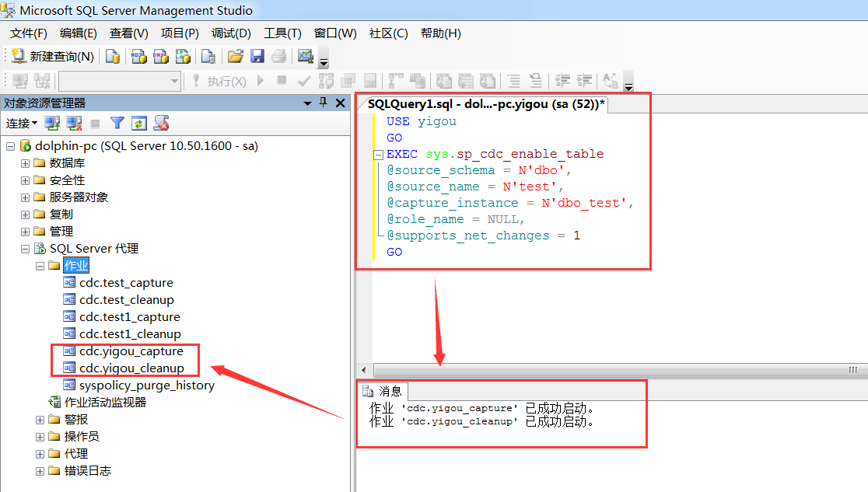Toggle the Object Explorer auto-hide pin

tap(324, 103)
